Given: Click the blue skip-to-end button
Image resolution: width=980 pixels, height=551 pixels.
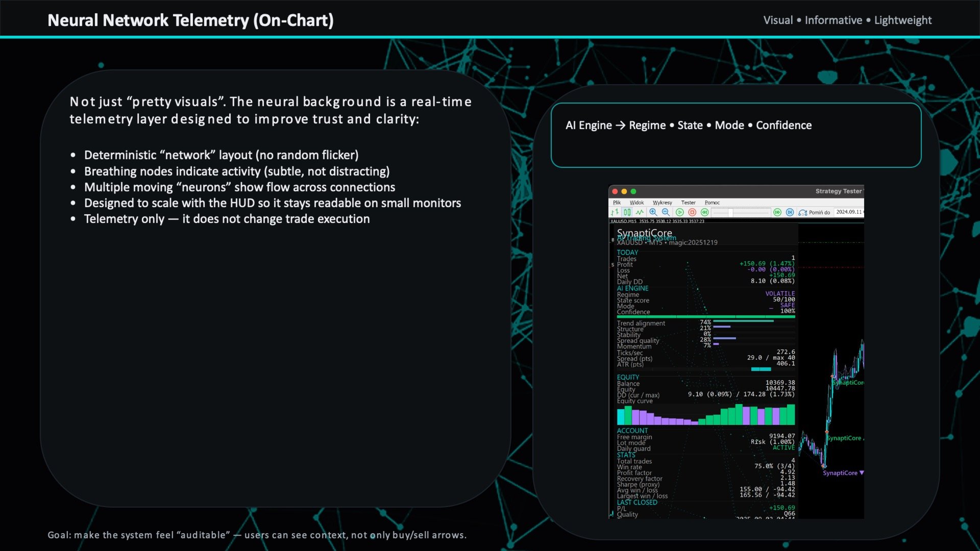Looking at the screenshot, I should click(x=790, y=212).
